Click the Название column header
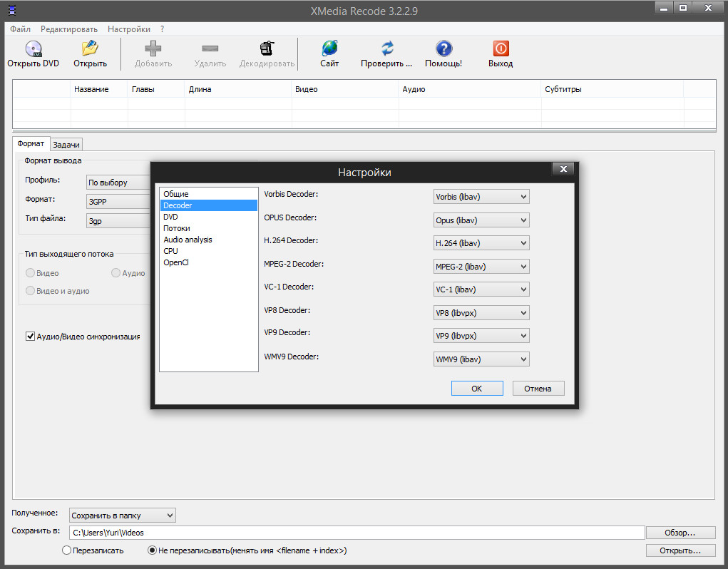The height and width of the screenshot is (569, 728). coord(99,89)
